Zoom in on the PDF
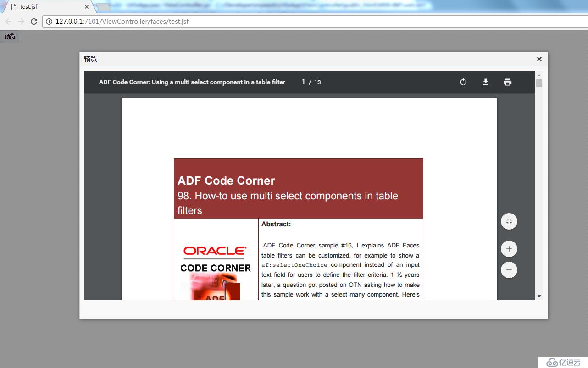The height and width of the screenshot is (368, 588). click(x=509, y=249)
